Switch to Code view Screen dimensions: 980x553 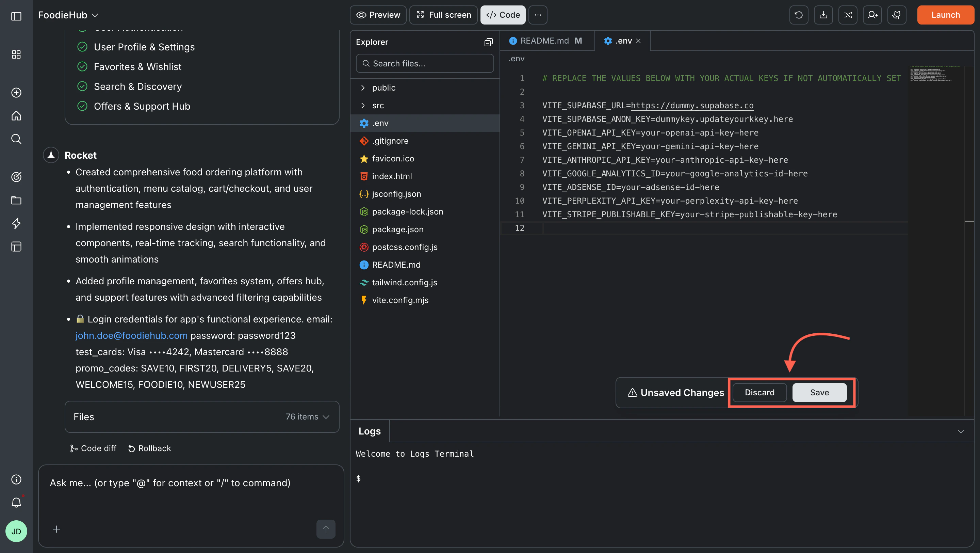[x=503, y=15]
